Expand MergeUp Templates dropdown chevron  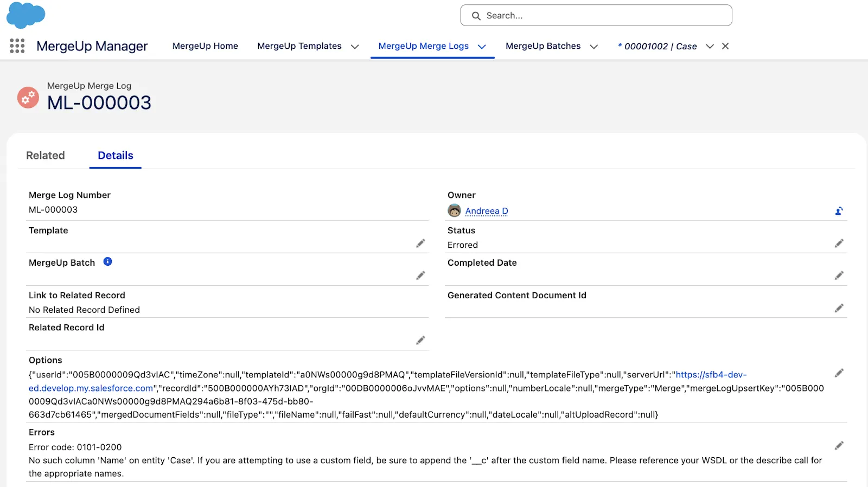pos(355,47)
